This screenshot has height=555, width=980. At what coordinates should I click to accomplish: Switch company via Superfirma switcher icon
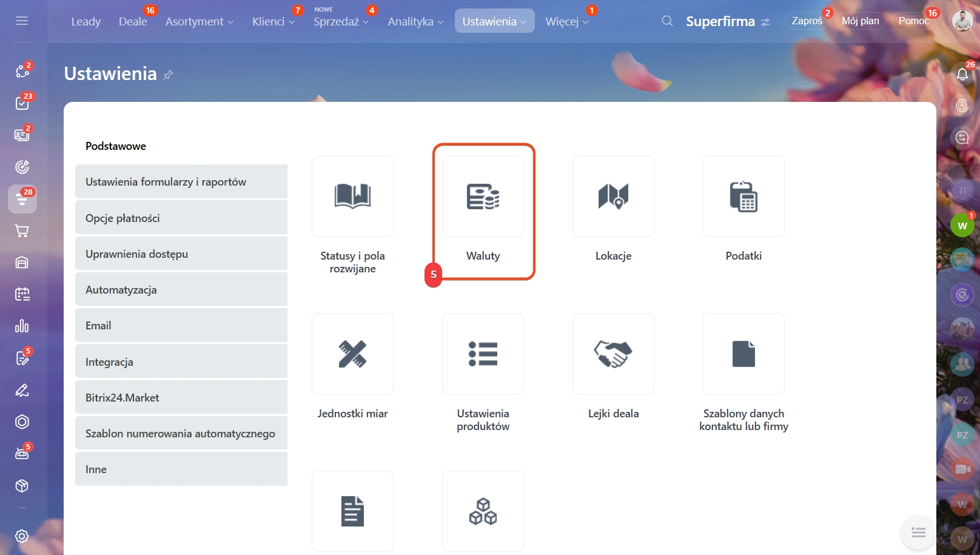point(765,22)
